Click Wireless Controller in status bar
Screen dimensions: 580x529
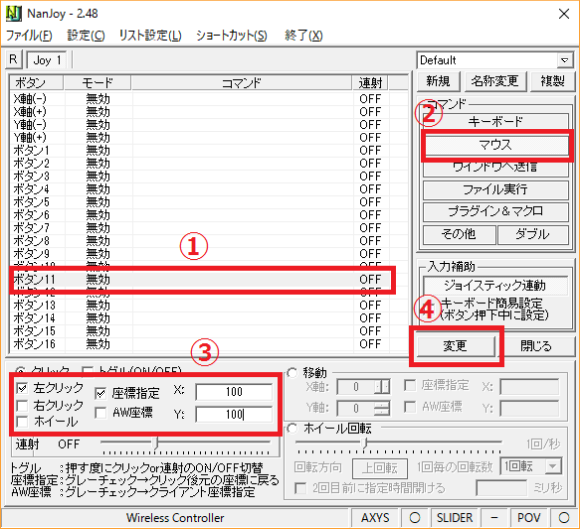(x=175, y=518)
